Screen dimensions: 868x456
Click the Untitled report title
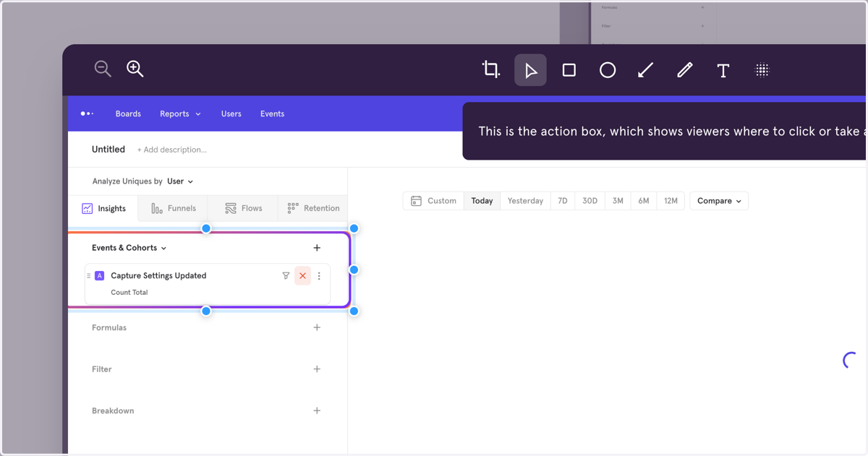[109, 149]
